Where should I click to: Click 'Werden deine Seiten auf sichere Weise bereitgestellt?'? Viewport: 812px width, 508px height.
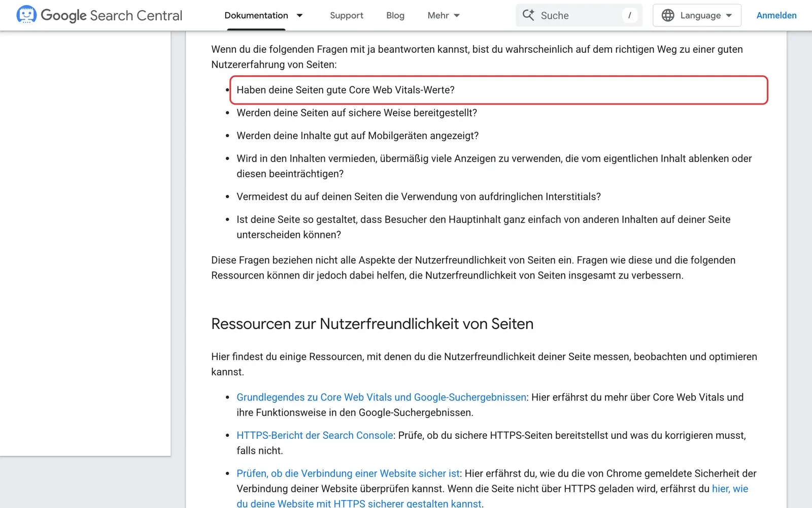(x=357, y=113)
